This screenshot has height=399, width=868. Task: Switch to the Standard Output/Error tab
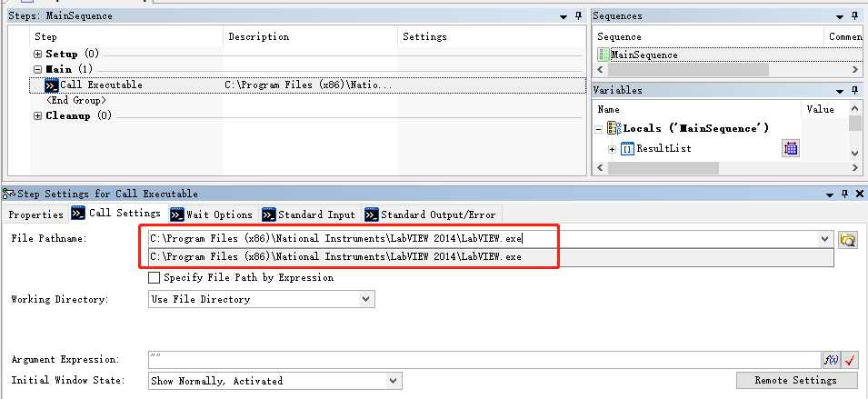click(x=431, y=214)
